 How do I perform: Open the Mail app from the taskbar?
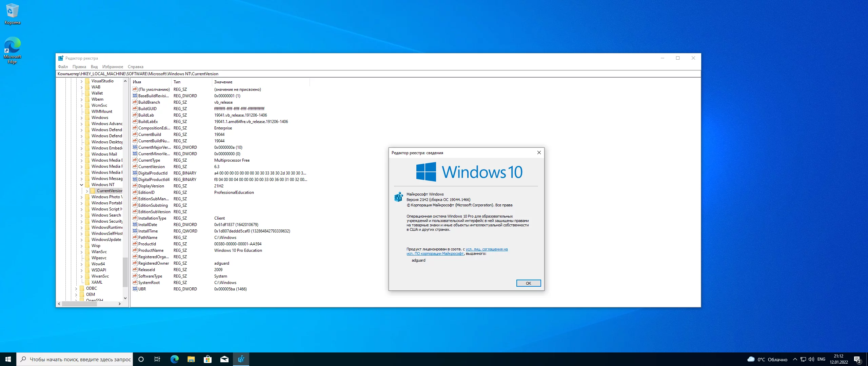click(x=224, y=359)
